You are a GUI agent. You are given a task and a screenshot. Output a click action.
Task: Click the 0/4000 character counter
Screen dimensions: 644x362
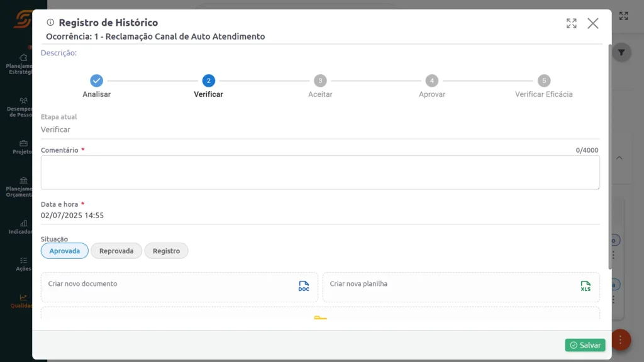(587, 150)
